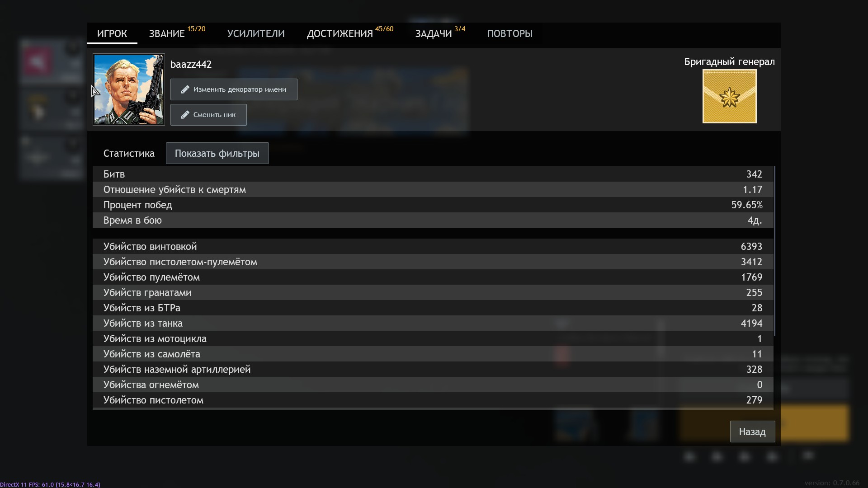The image size is (868, 488).
Task: Open the УСИЛИТЕЛИ tab
Action: [x=256, y=34]
